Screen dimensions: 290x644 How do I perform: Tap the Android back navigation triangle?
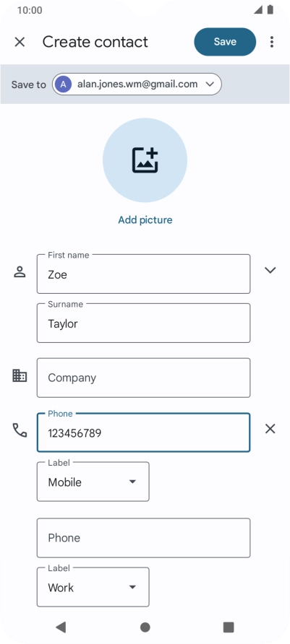61,627
